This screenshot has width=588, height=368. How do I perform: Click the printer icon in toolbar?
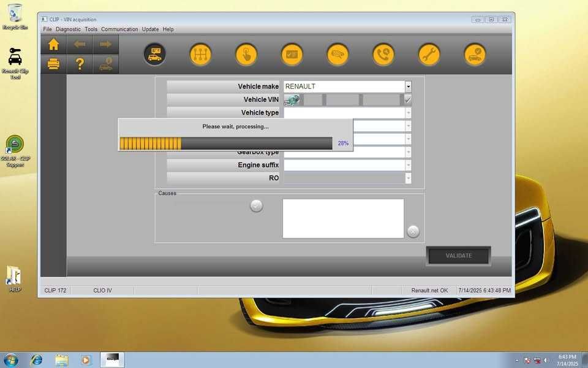click(54, 64)
